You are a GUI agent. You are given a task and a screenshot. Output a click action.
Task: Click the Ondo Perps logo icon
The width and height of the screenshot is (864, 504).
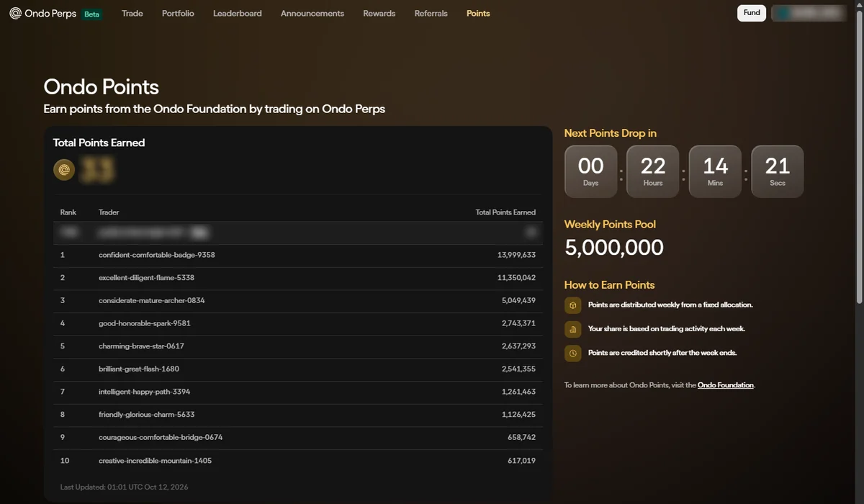15,14
